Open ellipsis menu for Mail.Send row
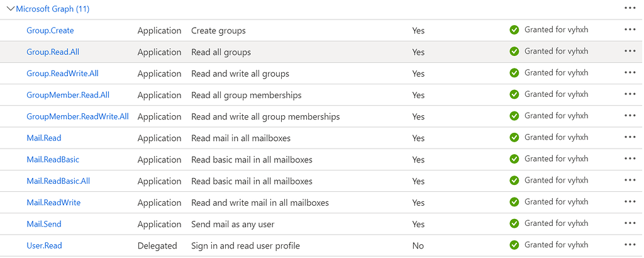 click(x=630, y=223)
